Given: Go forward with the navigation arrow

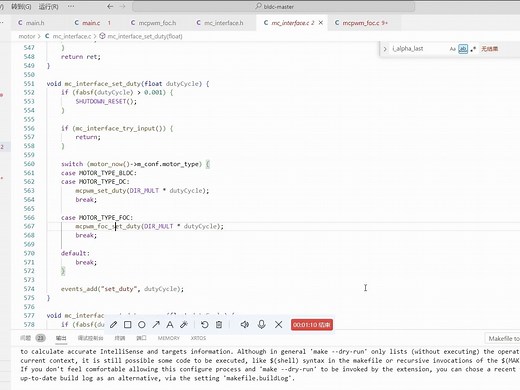Looking at the screenshot, I should point(122,6).
